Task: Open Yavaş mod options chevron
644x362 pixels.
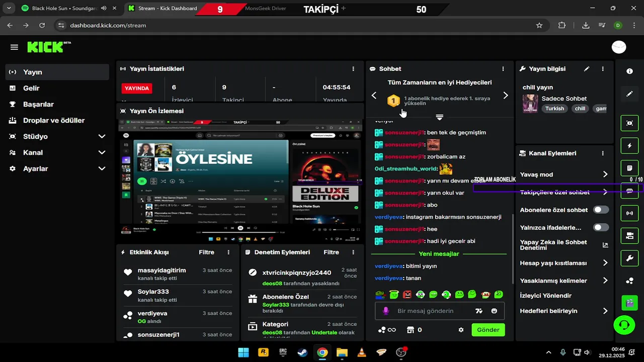Action: click(x=605, y=174)
